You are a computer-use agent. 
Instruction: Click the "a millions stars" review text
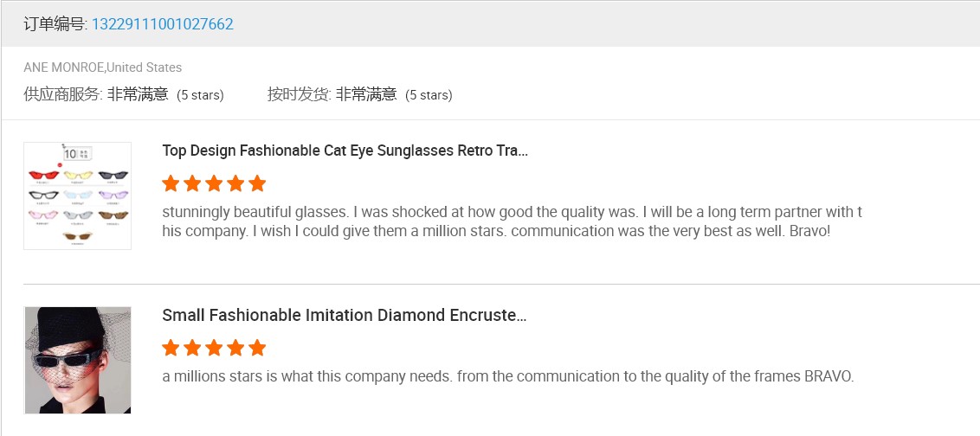(x=507, y=376)
